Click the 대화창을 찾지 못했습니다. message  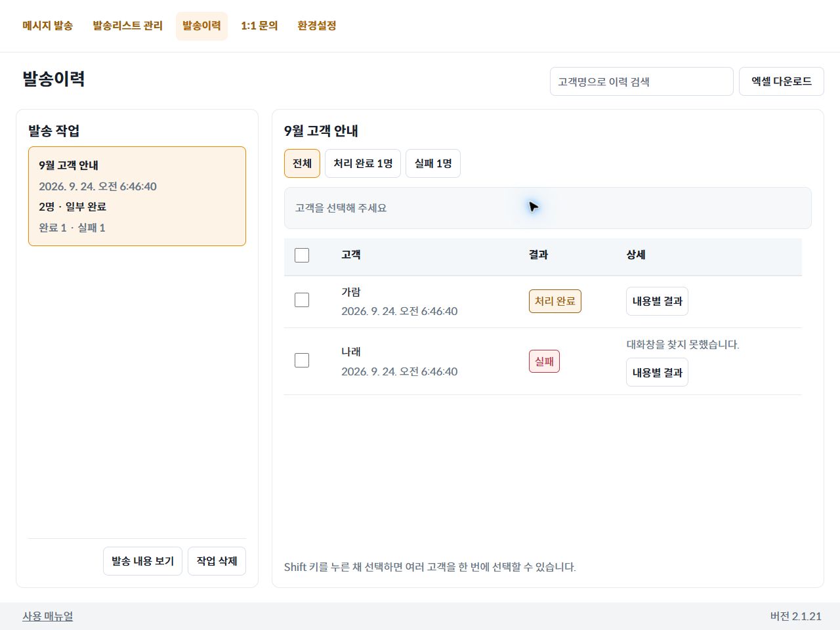[682, 345]
